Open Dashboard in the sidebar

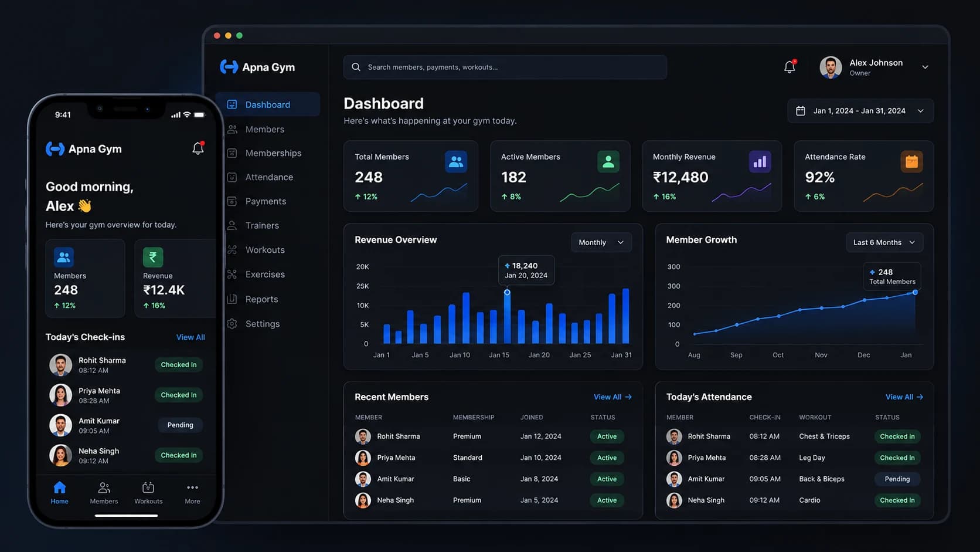pyautogui.click(x=267, y=104)
